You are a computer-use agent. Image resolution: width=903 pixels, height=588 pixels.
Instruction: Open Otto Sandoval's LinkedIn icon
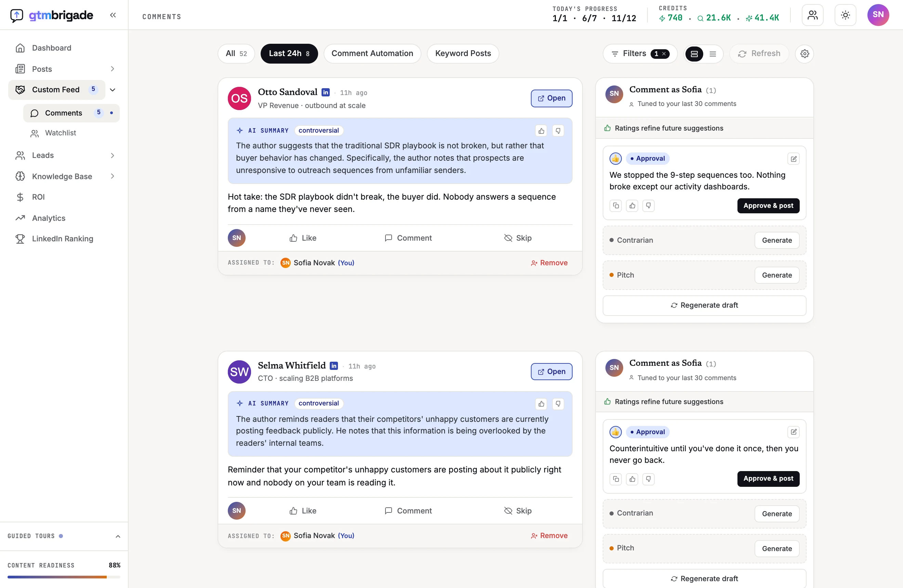click(326, 92)
